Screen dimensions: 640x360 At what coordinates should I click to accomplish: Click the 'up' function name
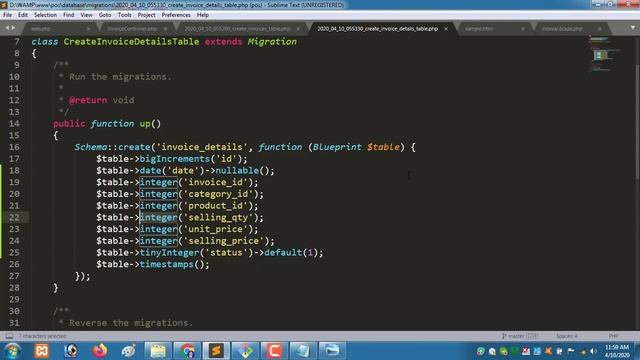pos(145,124)
